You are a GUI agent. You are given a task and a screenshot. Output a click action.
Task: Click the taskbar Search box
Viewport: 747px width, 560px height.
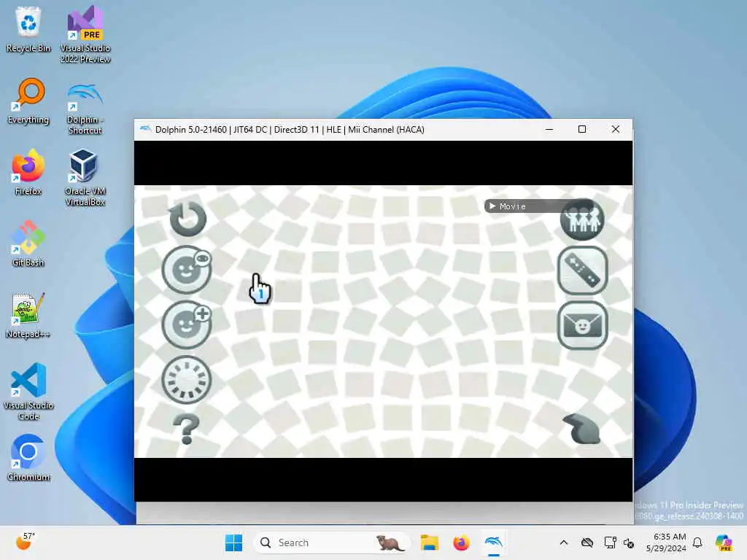pyautogui.click(x=332, y=542)
